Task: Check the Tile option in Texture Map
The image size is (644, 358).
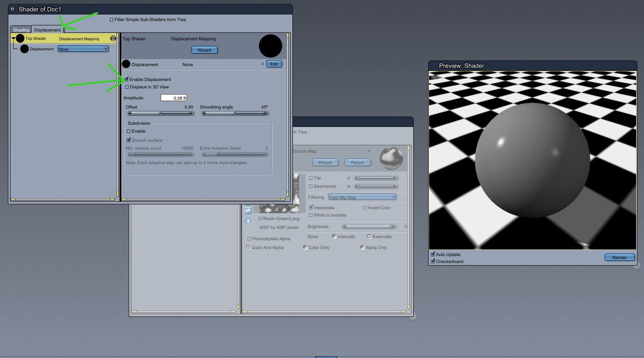Action: 311,178
